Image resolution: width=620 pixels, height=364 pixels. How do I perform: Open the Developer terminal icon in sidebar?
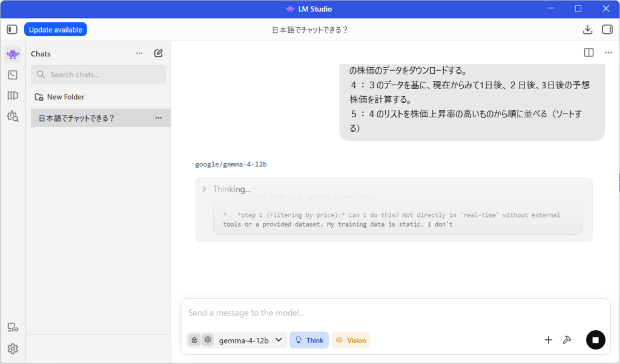coord(13,75)
